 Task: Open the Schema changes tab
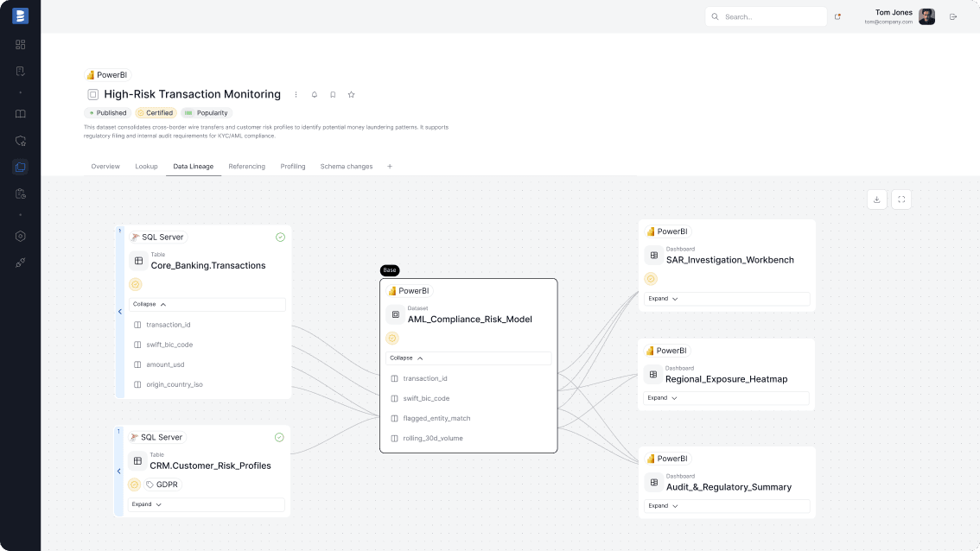coord(346,166)
